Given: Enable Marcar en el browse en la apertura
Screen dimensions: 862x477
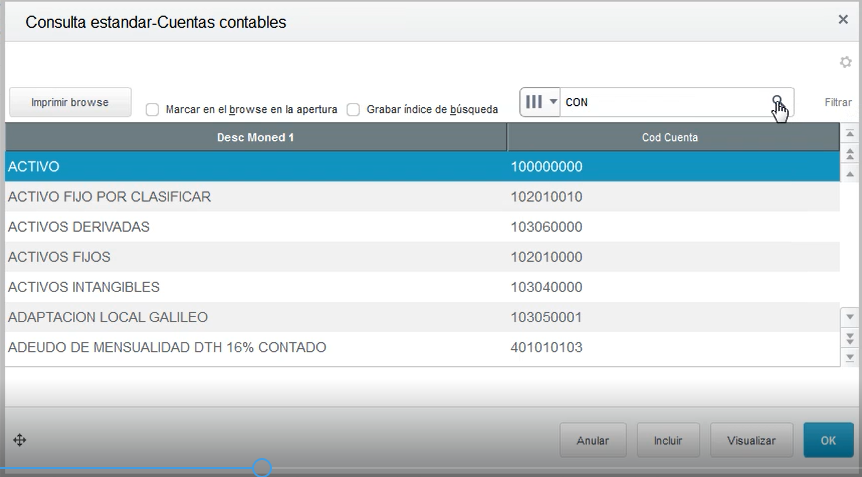Looking at the screenshot, I should click(152, 109).
